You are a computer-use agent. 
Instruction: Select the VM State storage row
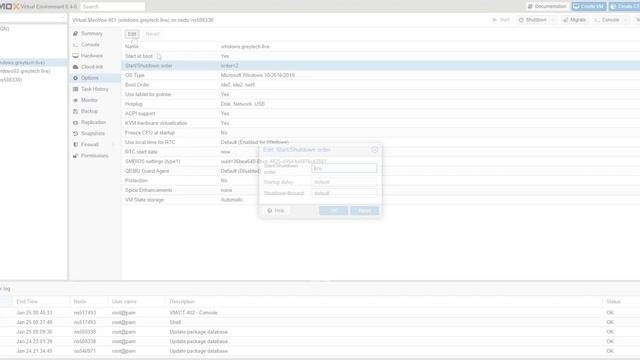pyautogui.click(x=380, y=200)
